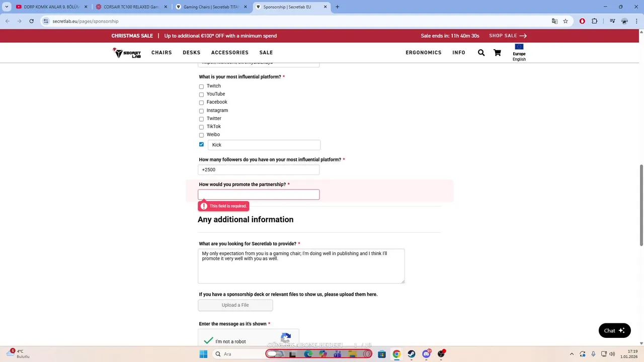Image resolution: width=644 pixels, height=362 pixels.
Task: Open Chrome's three-dot menu
Action: point(636,21)
